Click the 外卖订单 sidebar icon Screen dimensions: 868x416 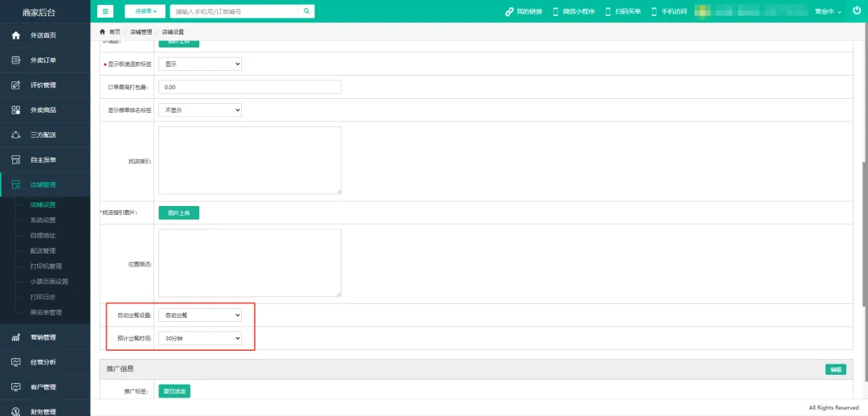(16, 60)
